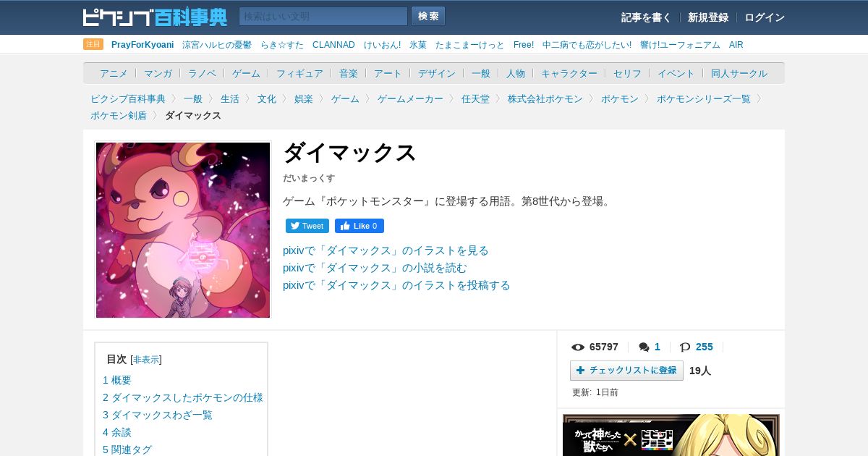Select the 人物 category menu
Image resolution: width=868 pixels, height=456 pixels.
pos(516,73)
